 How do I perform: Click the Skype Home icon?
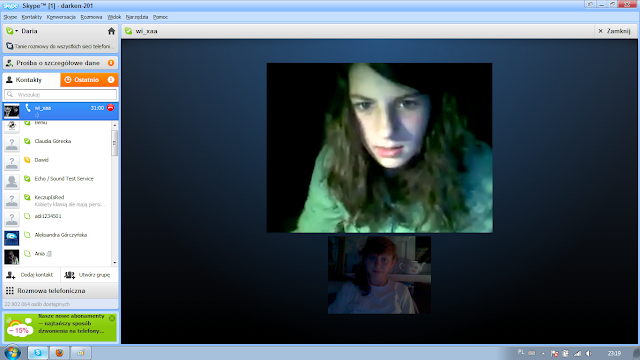111,31
